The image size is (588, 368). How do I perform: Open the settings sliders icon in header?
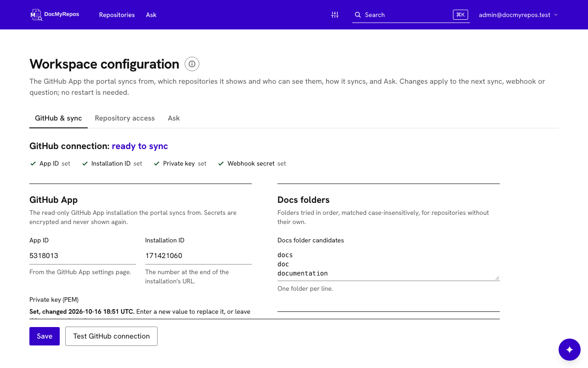(x=335, y=15)
